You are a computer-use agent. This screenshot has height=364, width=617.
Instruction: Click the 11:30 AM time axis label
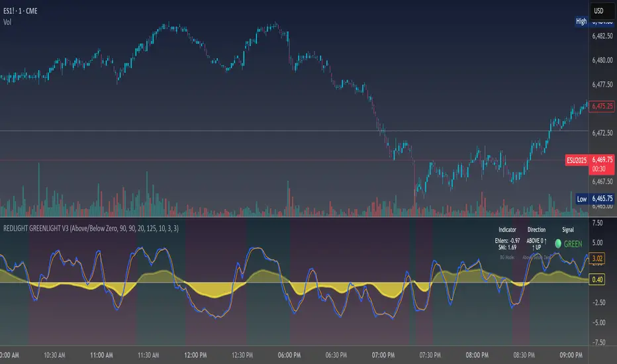point(148,355)
